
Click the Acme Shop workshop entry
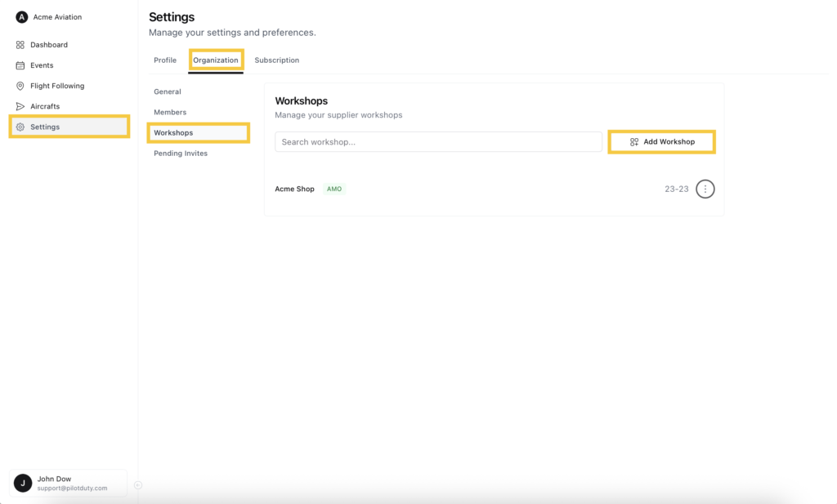(x=295, y=189)
